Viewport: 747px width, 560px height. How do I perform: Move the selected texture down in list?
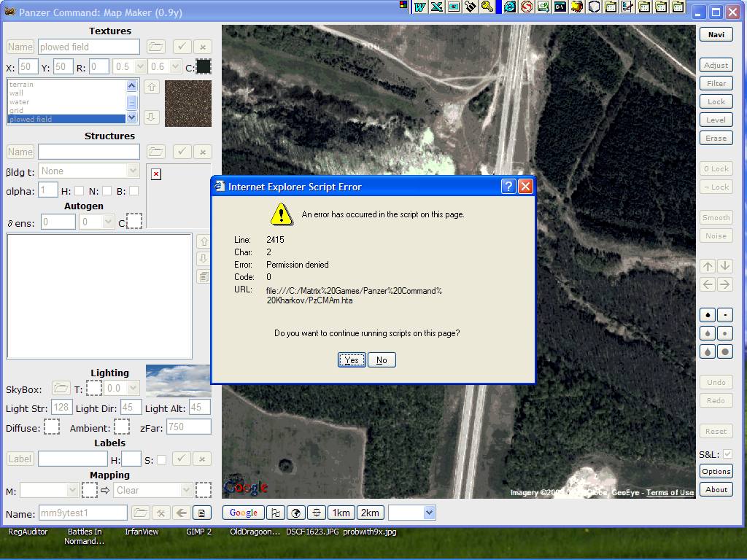click(152, 117)
